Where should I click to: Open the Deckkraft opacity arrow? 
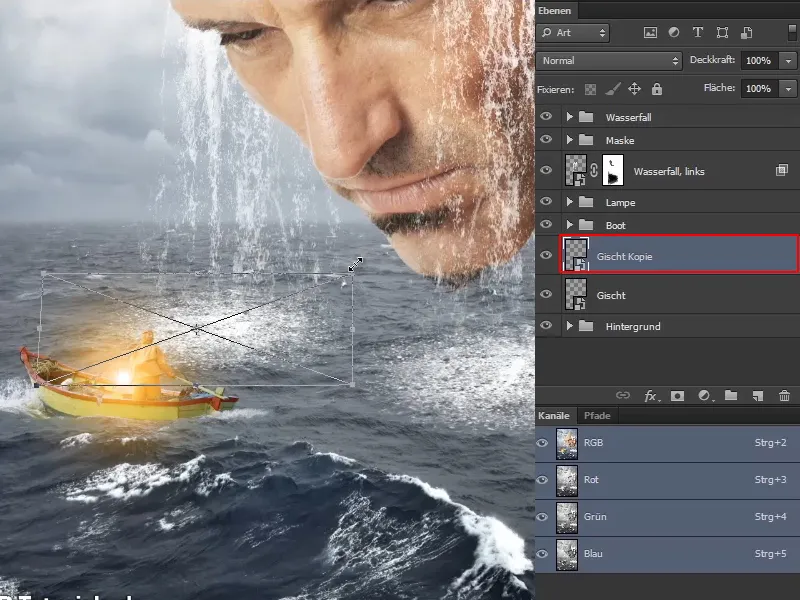tap(788, 61)
